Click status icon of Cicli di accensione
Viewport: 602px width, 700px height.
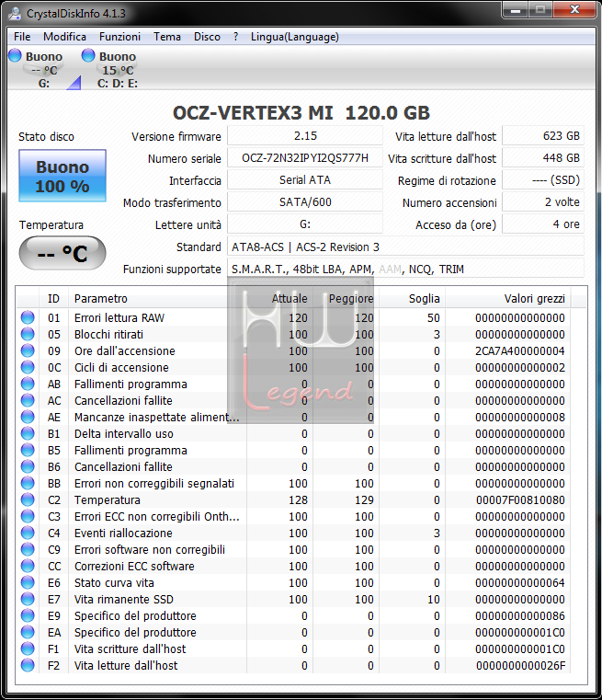tap(28, 367)
